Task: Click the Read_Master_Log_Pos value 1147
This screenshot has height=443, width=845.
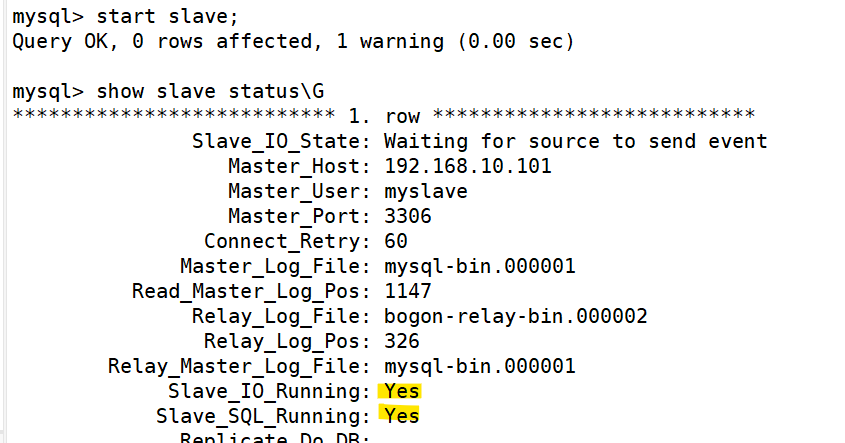Action: tap(408, 291)
